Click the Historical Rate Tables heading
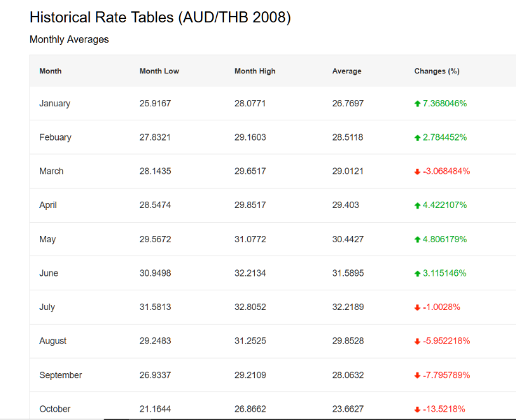The height and width of the screenshot is (420, 516). pos(160,17)
